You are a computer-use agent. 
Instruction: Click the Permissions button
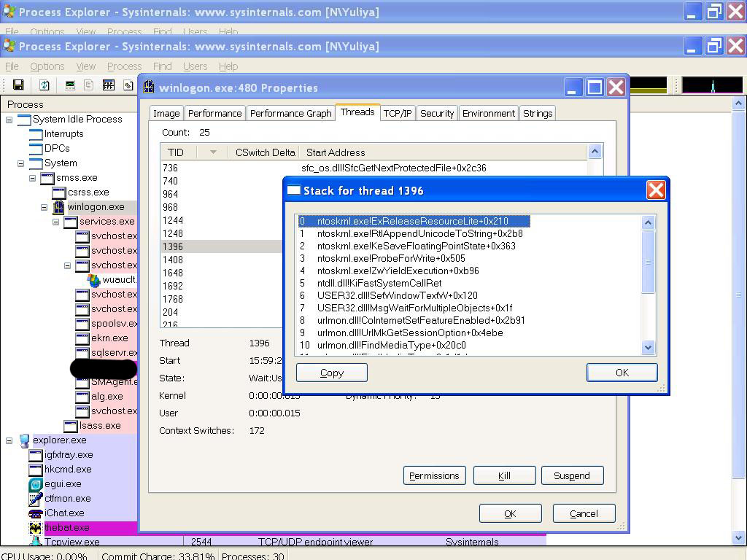435,475
